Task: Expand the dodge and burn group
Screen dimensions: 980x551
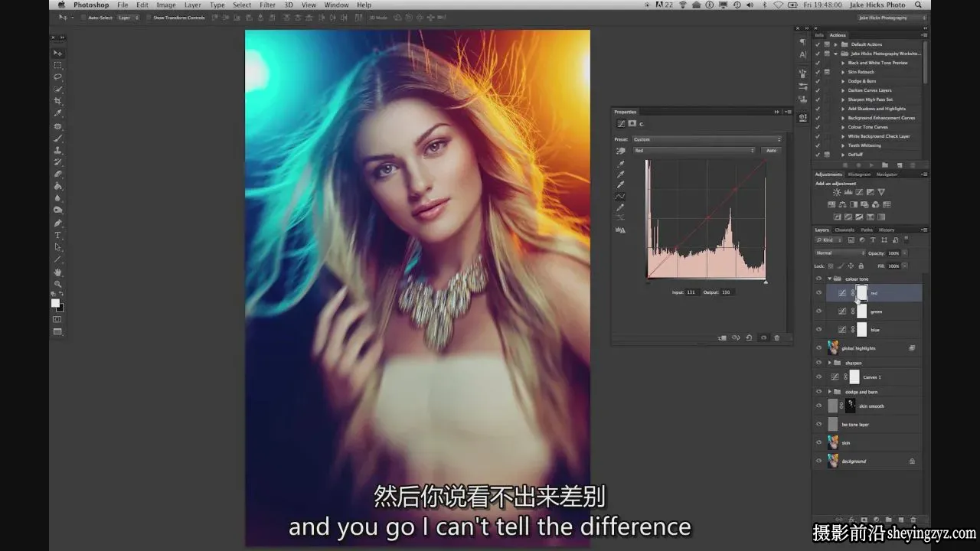Action: [829, 392]
